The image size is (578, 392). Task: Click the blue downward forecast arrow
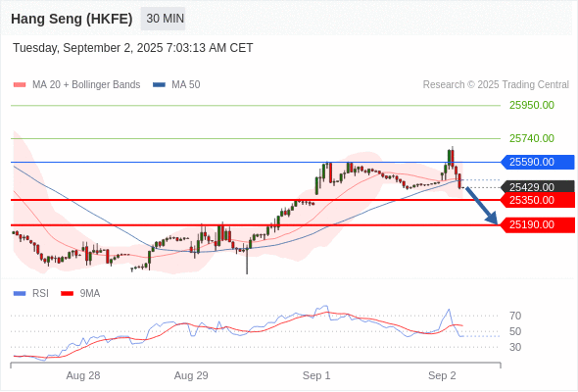click(482, 206)
